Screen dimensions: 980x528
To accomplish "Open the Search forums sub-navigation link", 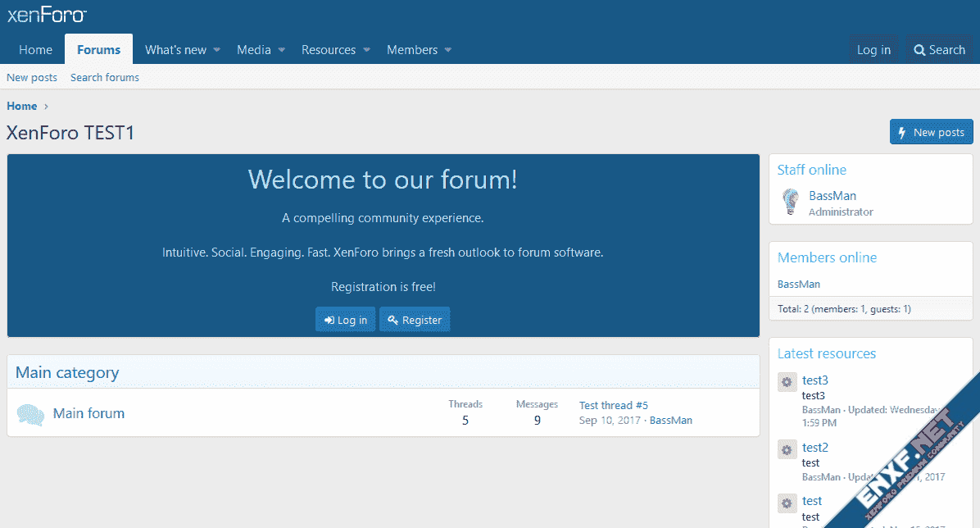I will point(105,77).
